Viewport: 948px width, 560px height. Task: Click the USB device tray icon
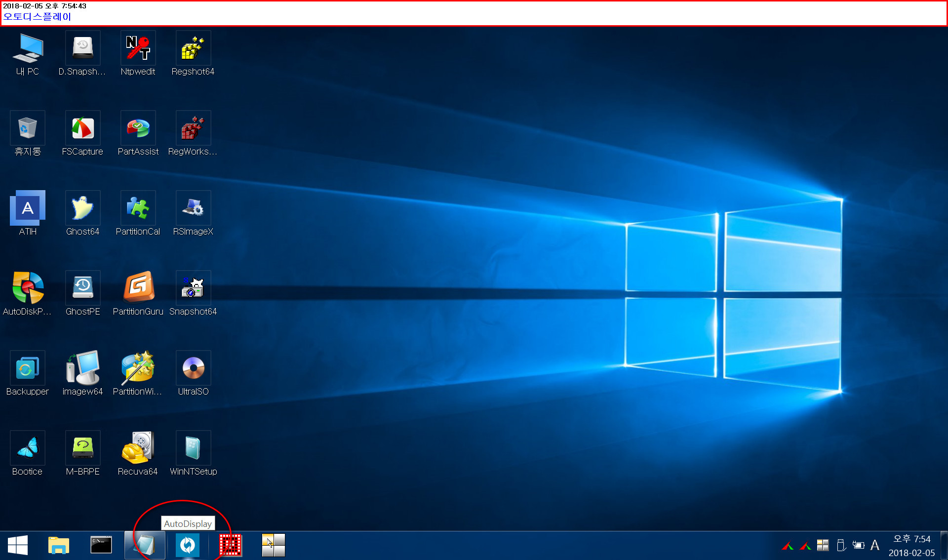841,545
